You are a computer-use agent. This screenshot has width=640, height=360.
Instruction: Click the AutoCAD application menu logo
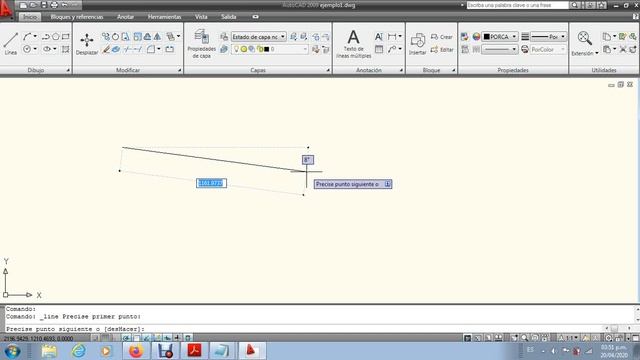[x=6, y=9]
